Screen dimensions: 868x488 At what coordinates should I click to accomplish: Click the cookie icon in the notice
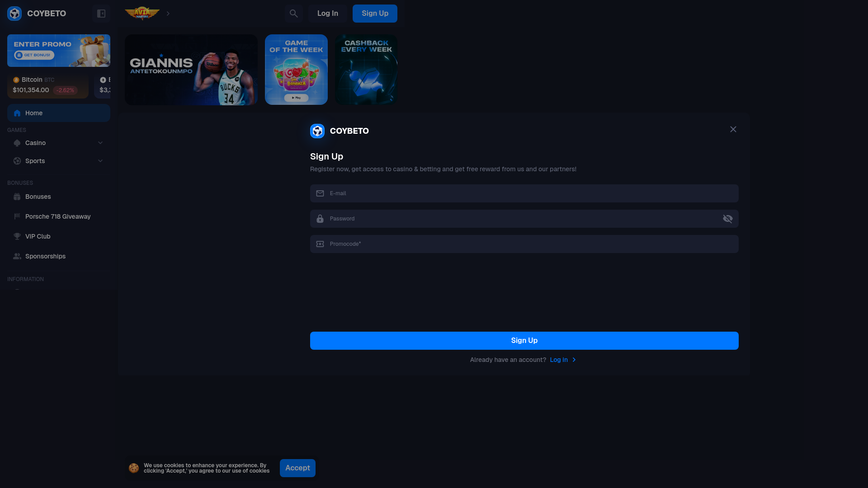134,468
